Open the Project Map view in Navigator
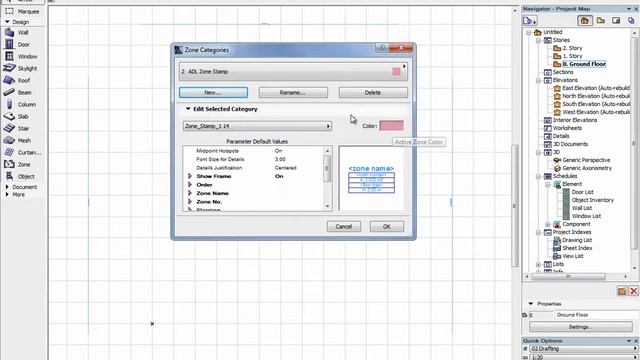 click(584, 20)
